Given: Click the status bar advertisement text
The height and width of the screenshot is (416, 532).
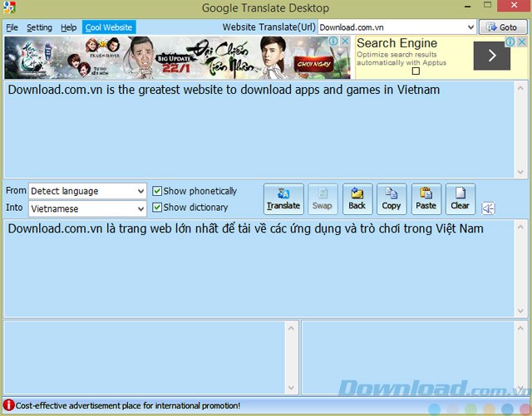Looking at the screenshot, I should (x=128, y=405).
